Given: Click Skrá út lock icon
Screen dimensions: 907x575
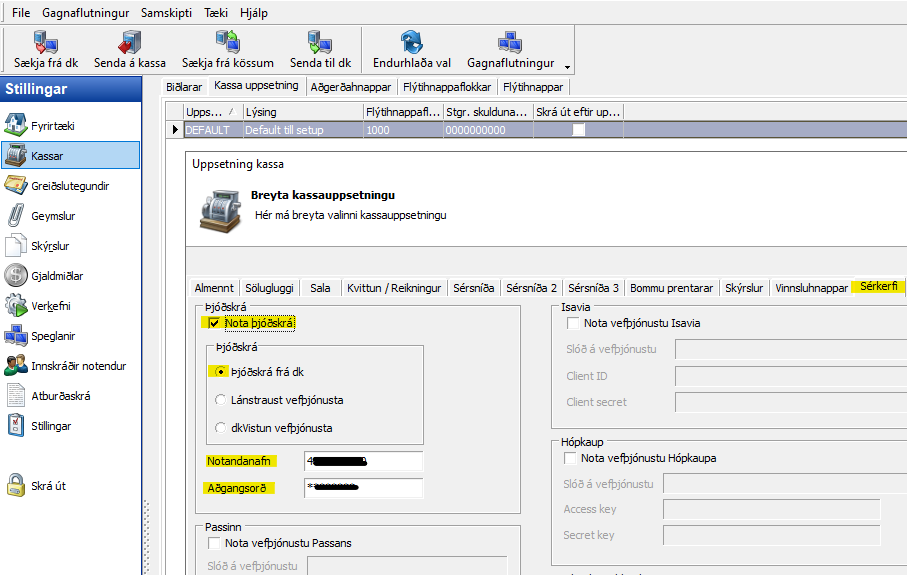Looking at the screenshot, I should (16, 486).
